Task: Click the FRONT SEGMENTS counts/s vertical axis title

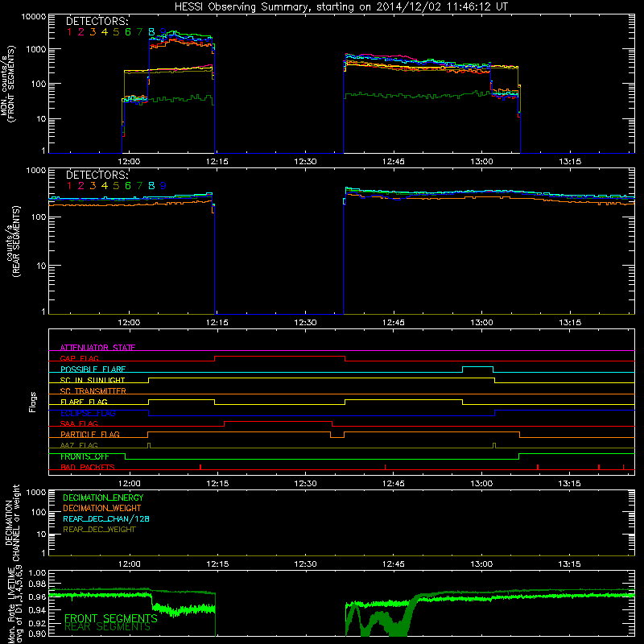Action: click(x=8, y=84)
